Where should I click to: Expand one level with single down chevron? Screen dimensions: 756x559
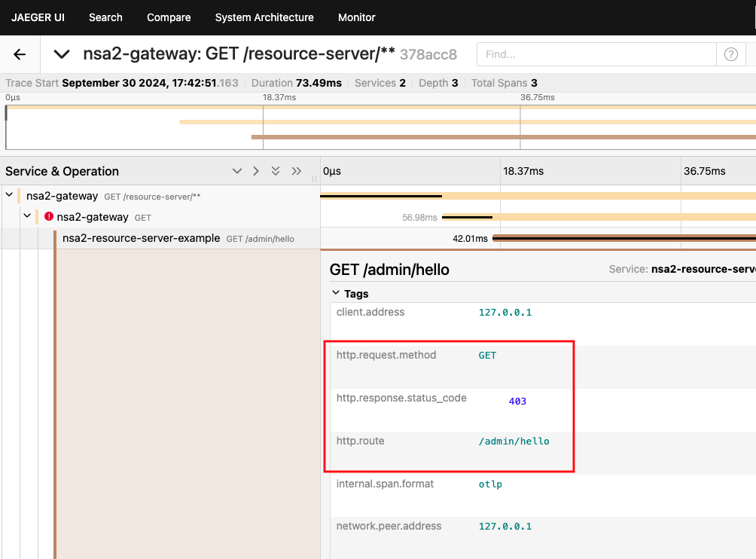click(x=236, y=171)
